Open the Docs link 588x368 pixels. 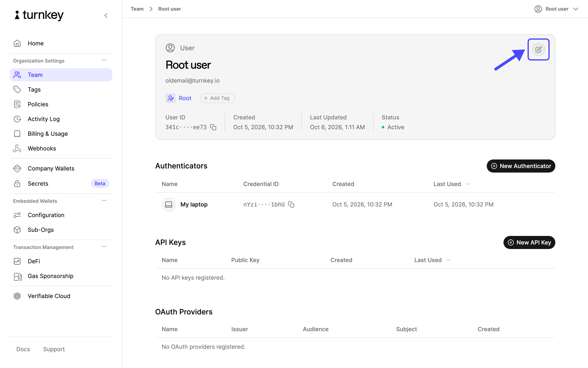click(x=23, y=349)
